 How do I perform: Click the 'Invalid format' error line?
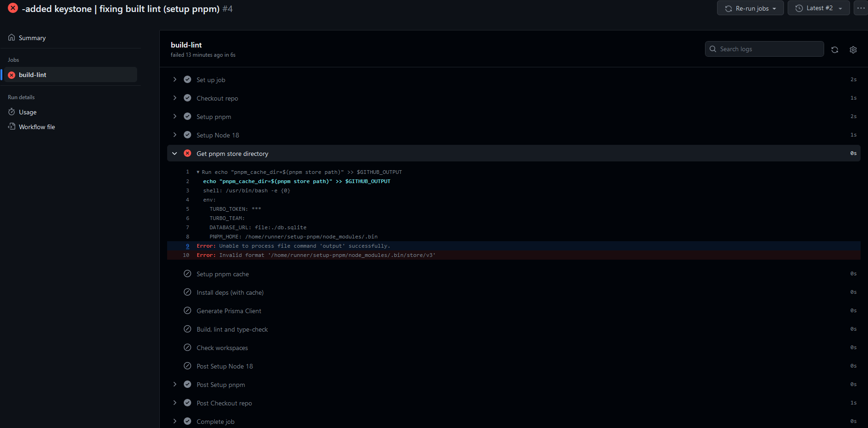pyautogui.click(x=514, y=255)
